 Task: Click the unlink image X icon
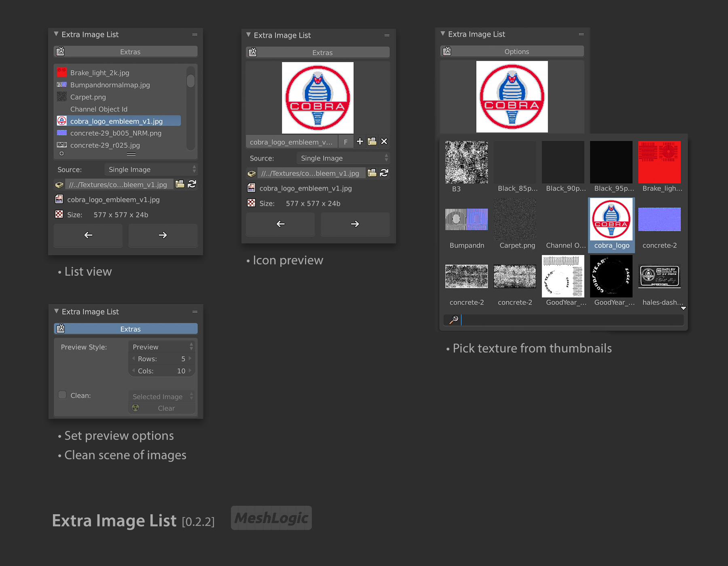[x=384, y=141]
